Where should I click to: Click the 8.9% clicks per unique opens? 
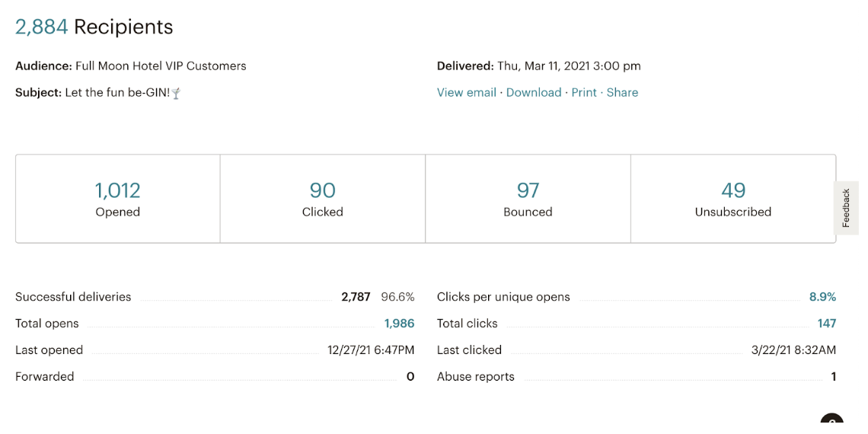coord(822,297)
